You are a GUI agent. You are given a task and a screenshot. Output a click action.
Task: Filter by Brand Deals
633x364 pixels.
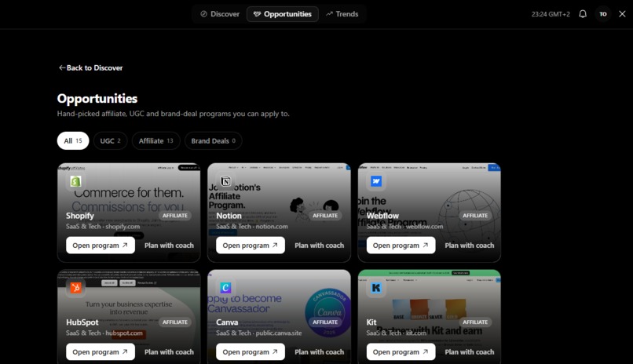tap(213, 140)
